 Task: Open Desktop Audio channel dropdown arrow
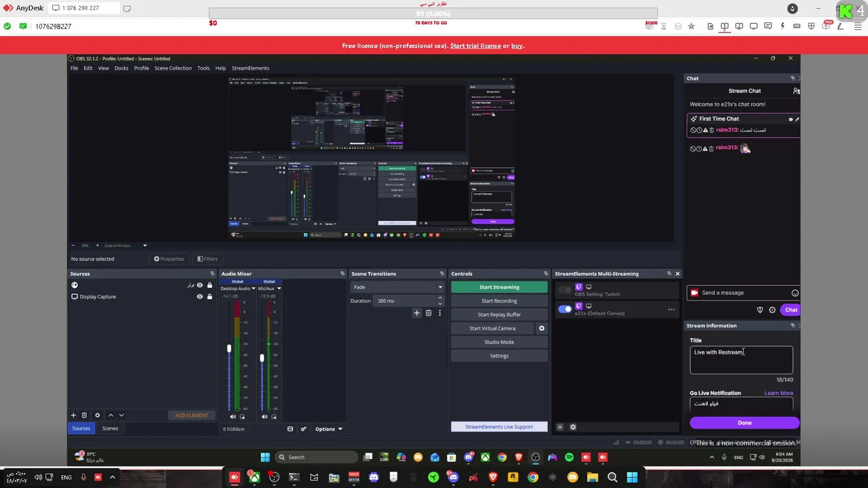pos(254,289)
